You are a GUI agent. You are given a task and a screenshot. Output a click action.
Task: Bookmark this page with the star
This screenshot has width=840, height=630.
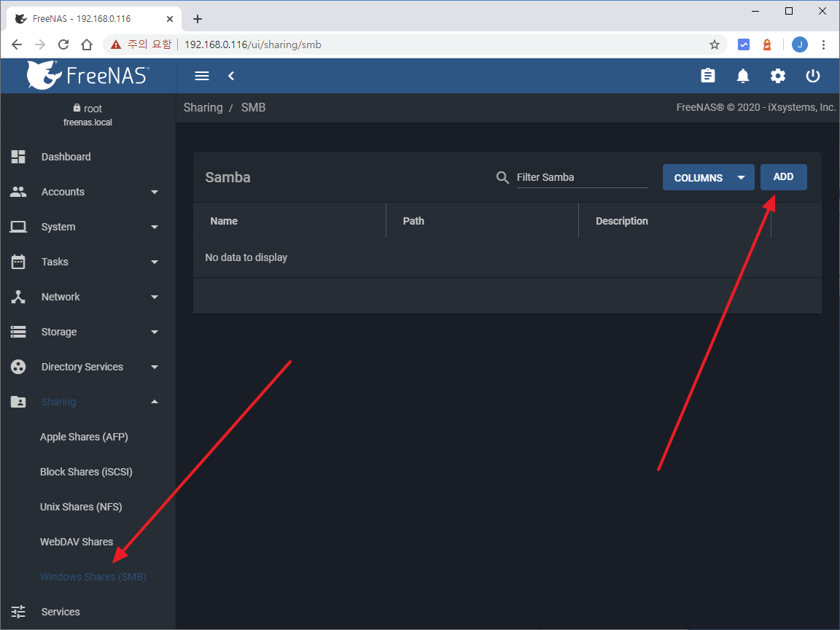tap(714, 44)
